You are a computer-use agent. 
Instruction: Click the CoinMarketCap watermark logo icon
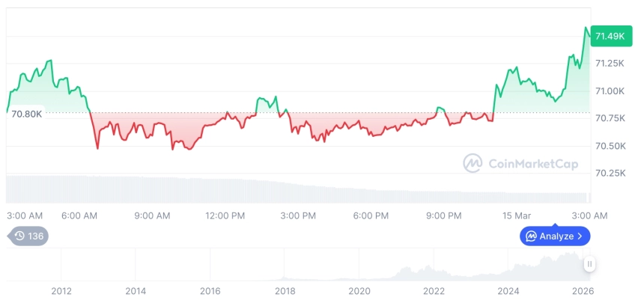[473, 163]
